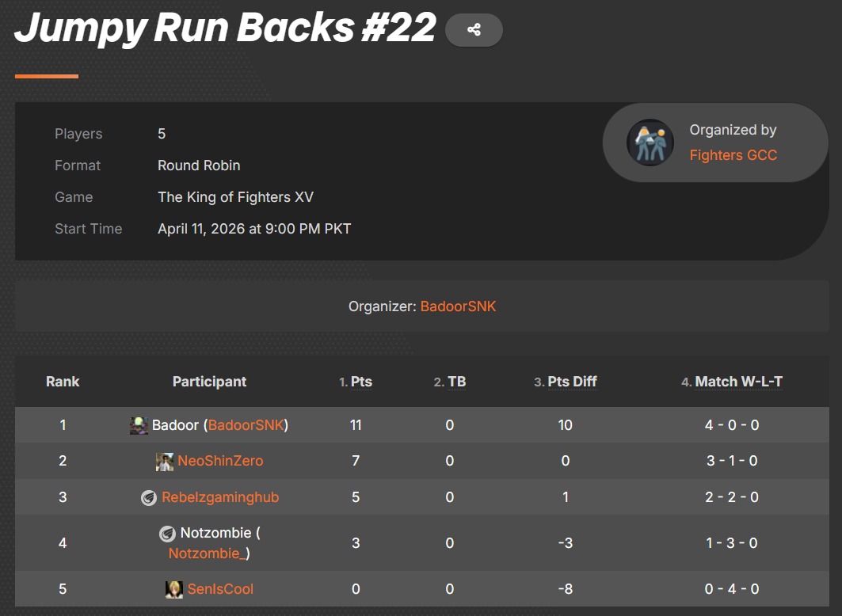Click the Pts Diff value 10
Screen dimensions: 842x616
tap(565, 425)
